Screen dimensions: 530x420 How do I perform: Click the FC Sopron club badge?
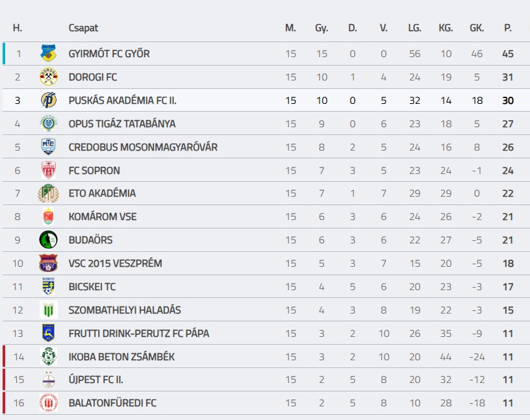49,171
